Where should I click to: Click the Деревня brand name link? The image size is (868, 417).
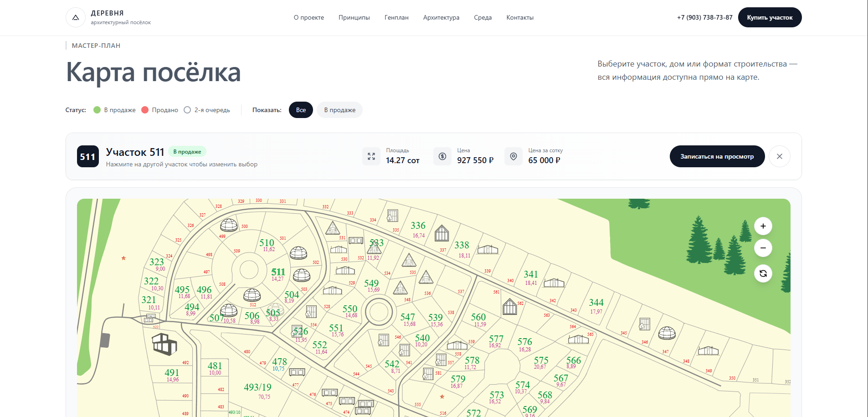pos(107,13)
